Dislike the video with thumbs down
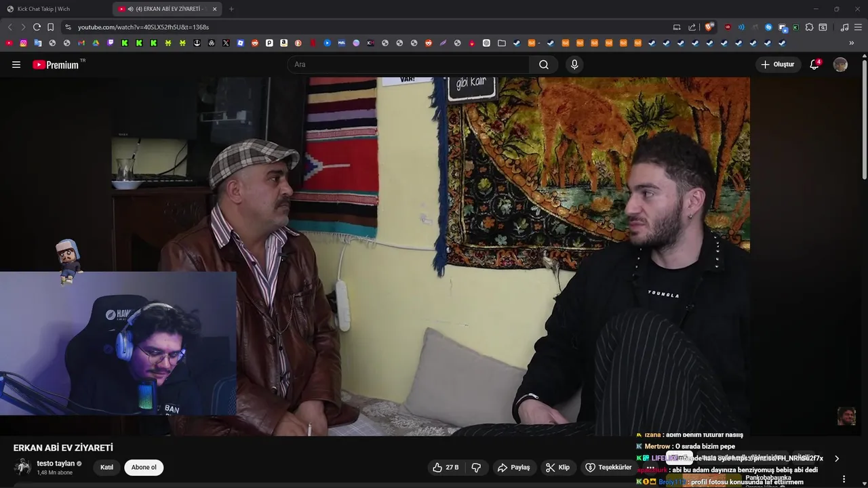 tap(476, 468)
